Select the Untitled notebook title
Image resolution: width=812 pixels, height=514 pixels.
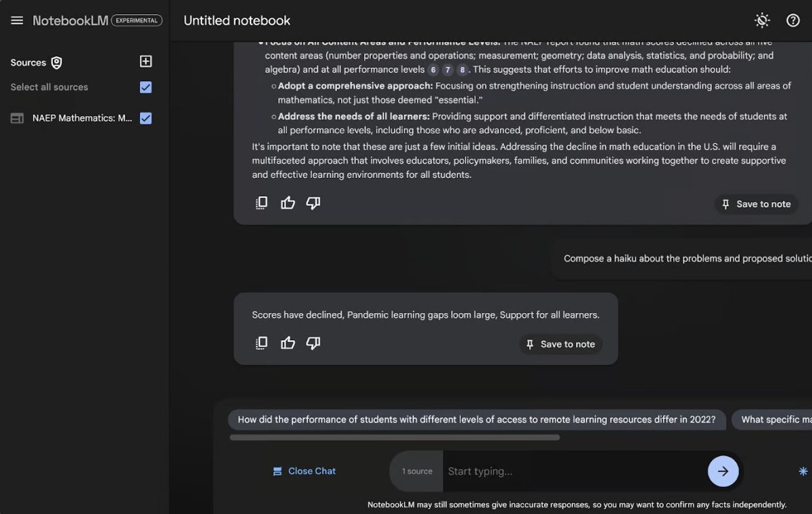[x=236, y=20]
